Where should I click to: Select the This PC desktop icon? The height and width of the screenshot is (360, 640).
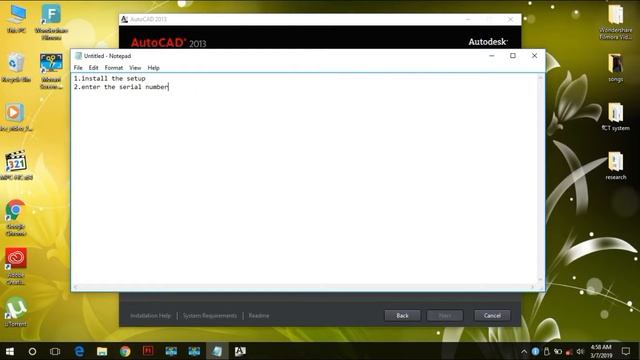pos(16,18)
